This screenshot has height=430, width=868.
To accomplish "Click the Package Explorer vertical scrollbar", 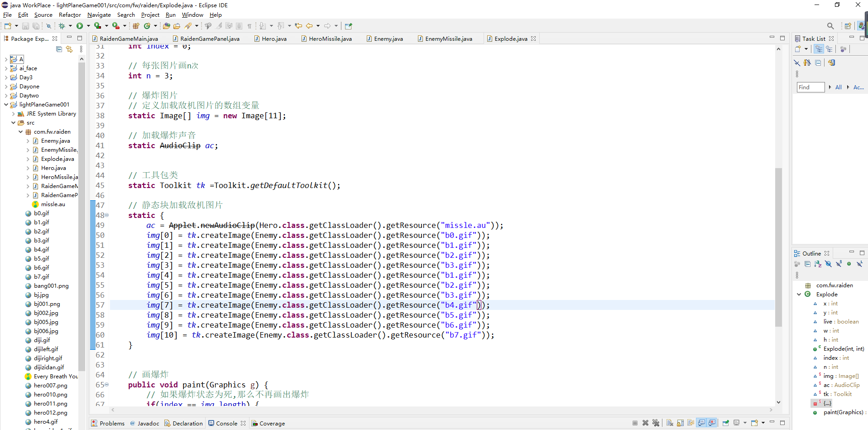I will [x=82, y=217].
